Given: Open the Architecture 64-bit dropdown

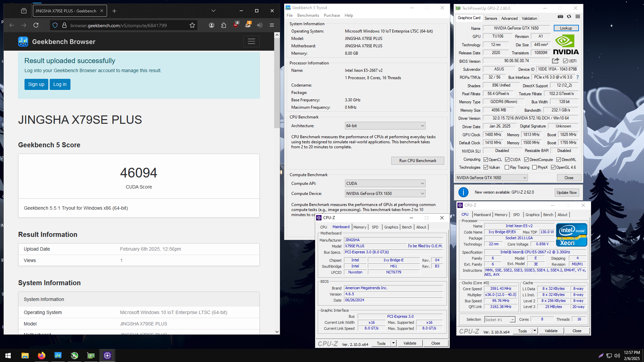Looking at the screenshot, I should coord(385,126).
